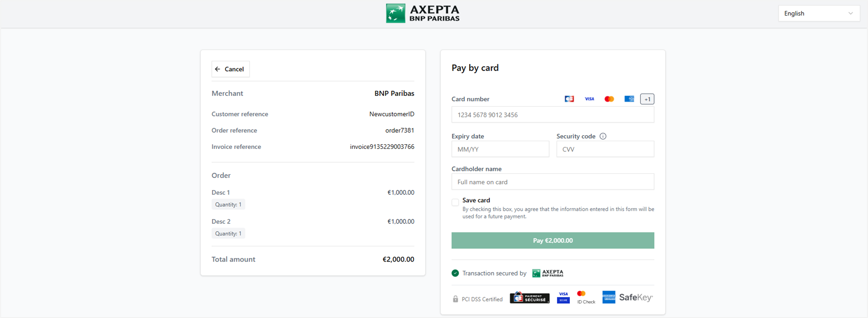Enable the Save card checkbox
Viewport: 868px width, 318px height.
tap(455, 203)
